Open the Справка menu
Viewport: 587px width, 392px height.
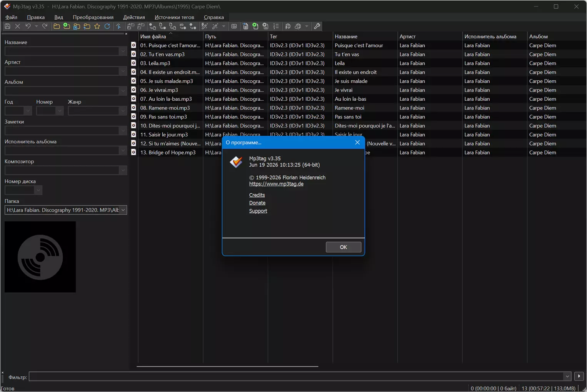(214, 17)
